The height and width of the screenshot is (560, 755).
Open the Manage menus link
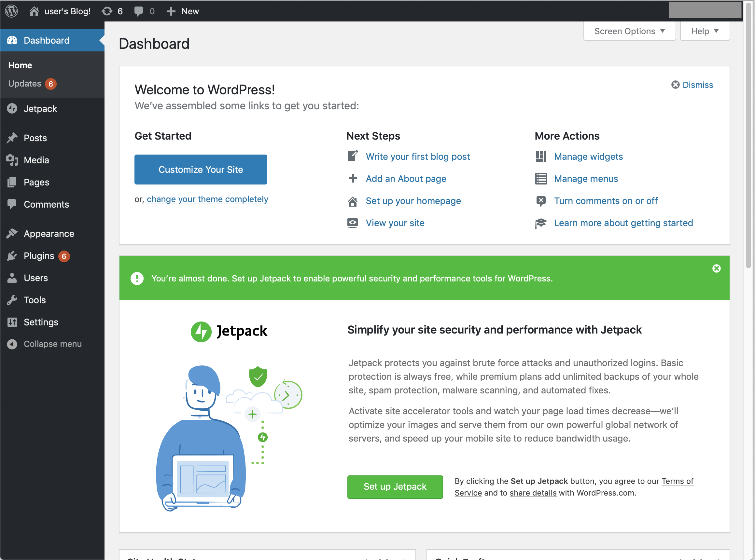(586, 179)
